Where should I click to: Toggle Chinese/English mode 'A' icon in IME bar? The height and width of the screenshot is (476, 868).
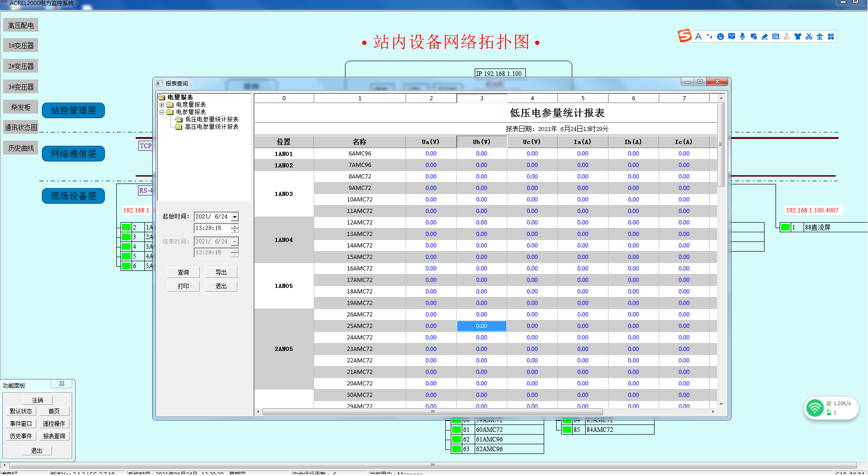click(x=698, y=36)
